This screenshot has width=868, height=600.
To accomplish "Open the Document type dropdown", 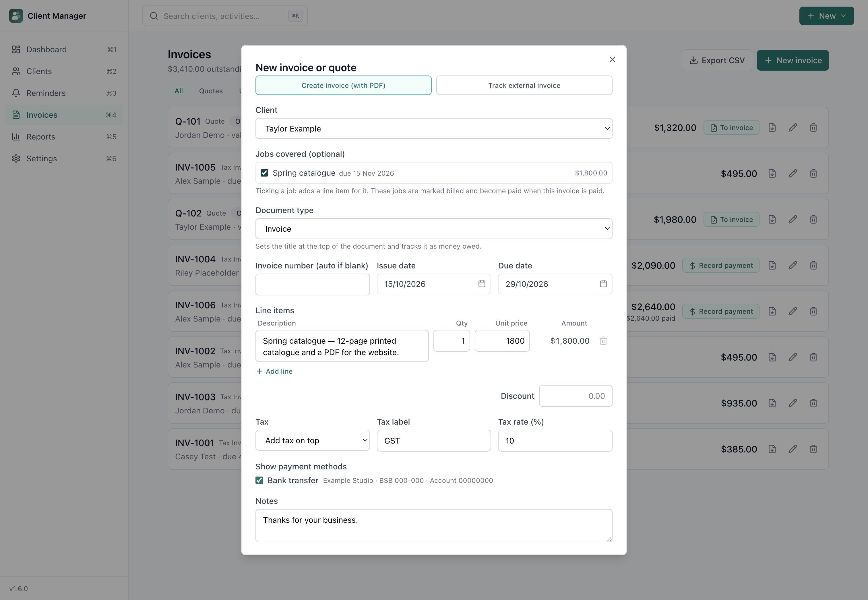I will [x=433, y=229].
